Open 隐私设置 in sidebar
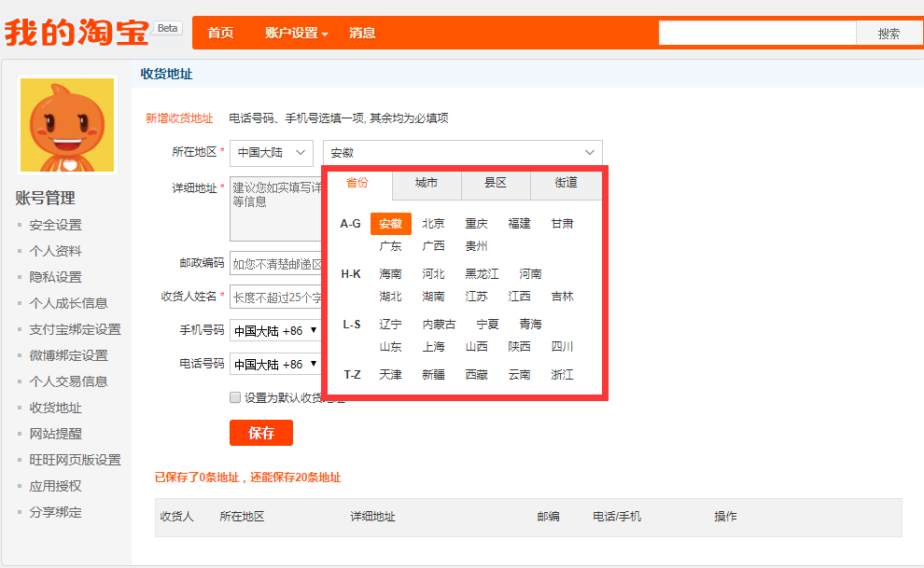 point(55,277)
